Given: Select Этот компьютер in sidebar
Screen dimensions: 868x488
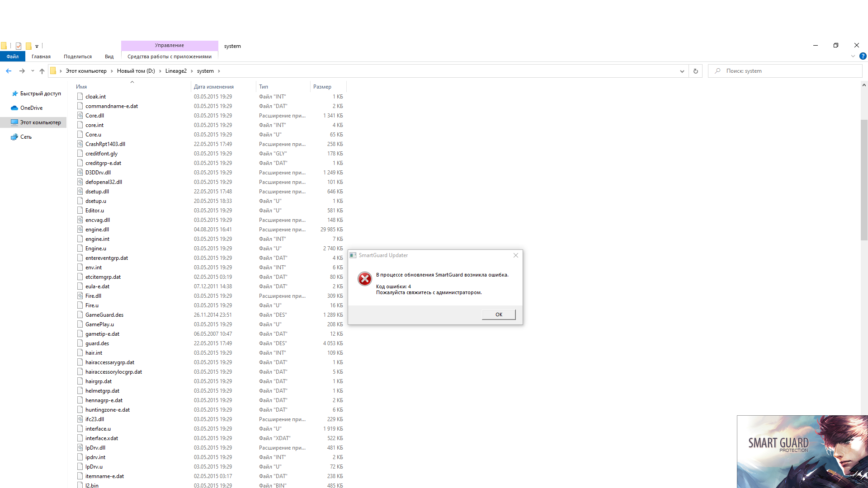Looking at the screenshot, I should pos(40,122).
